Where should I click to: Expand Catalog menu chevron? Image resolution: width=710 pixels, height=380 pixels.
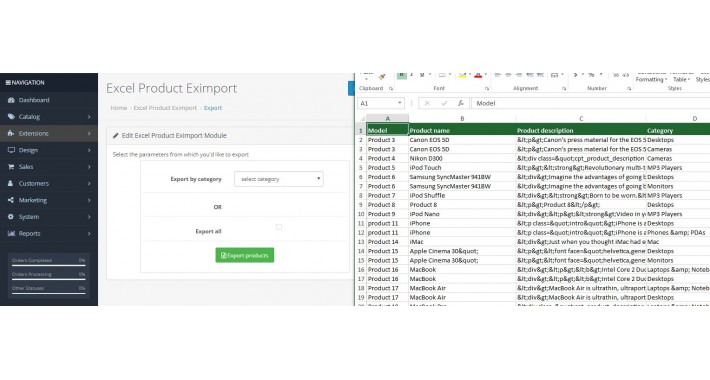point(89,117)
